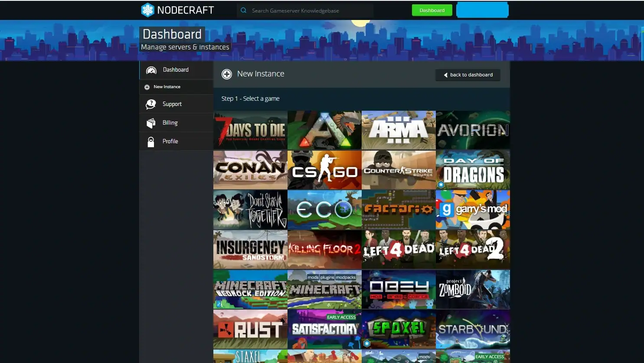Select Don't Starve Together tile
Image resolution: width=644 pixels, height=363 pixels.
tap(250, 210)
